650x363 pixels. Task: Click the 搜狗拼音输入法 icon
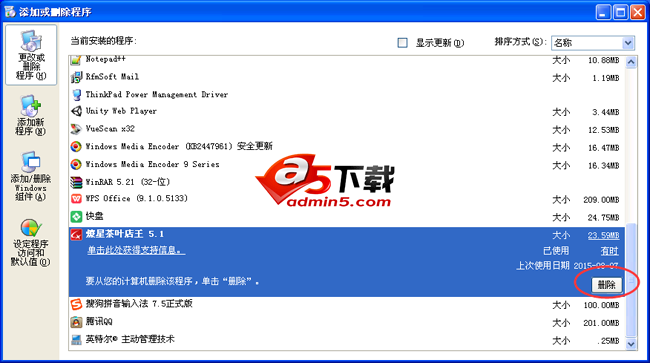[x=76, y=304]
